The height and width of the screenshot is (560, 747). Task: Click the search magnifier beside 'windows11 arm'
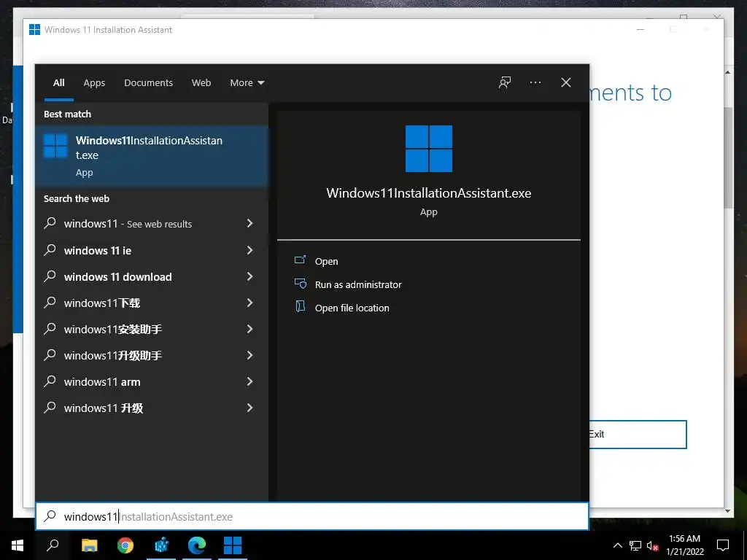(x=50, y=381)
